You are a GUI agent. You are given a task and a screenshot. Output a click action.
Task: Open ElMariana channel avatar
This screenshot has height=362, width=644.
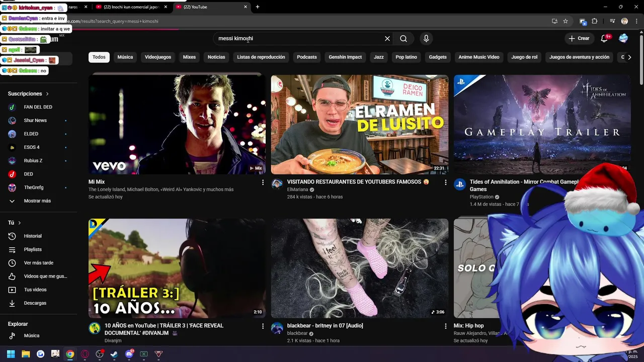tap(277, 184)
